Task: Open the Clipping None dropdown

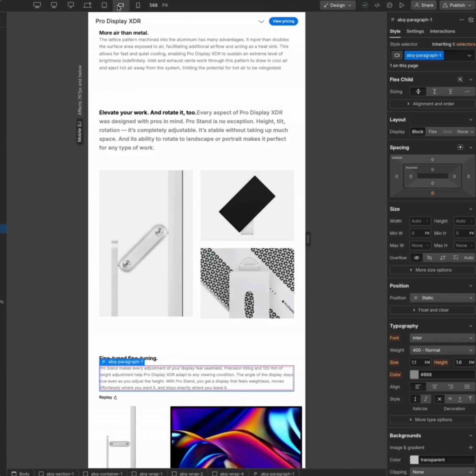Action: pyautogui.click(x=443, y=472)
